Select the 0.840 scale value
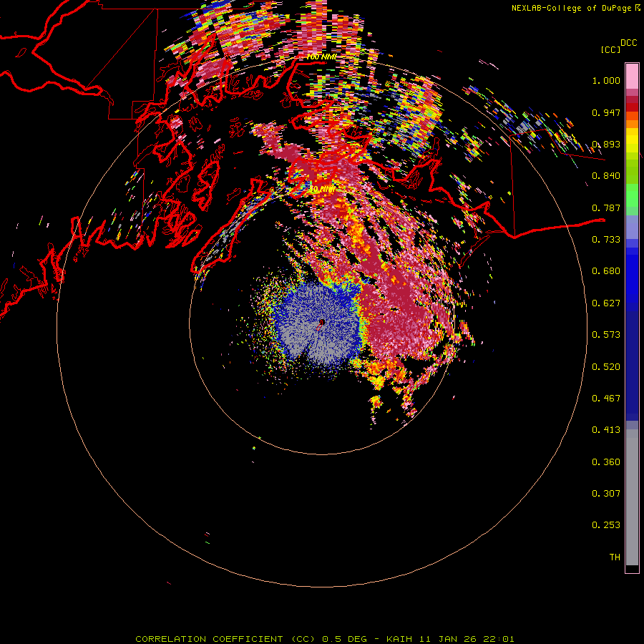Viewport: 644px width, 644px height. point(606,176)
